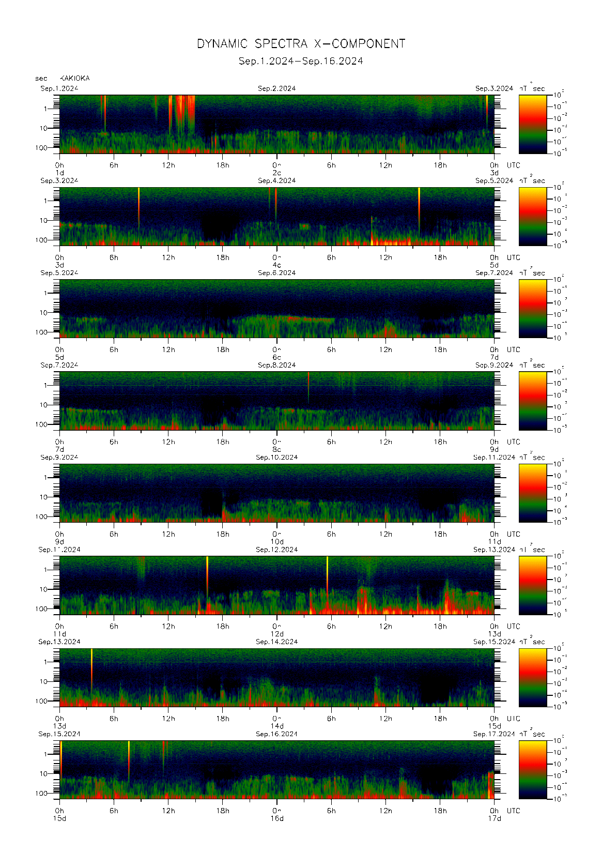Screen dimensions: 602x868
Task: Select the bottommost spectrogram panel
Action: (x=276, y=769)
